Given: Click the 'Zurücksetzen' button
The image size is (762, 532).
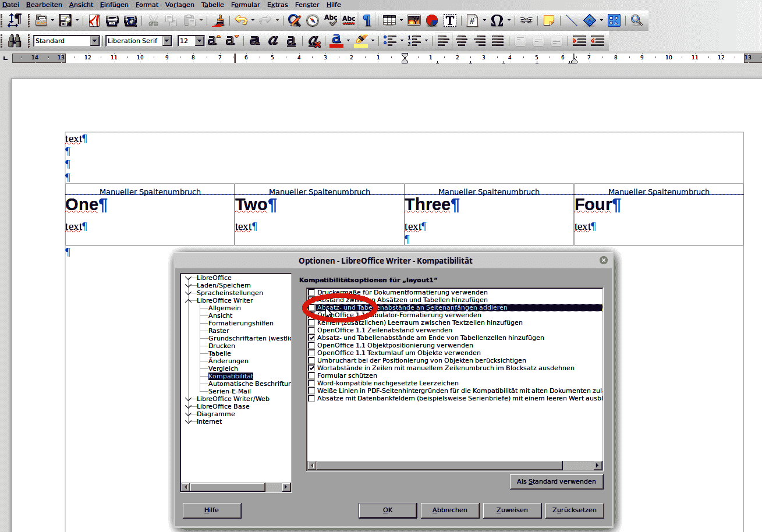Looking at the screenshot, I should (x=575, y=510).
